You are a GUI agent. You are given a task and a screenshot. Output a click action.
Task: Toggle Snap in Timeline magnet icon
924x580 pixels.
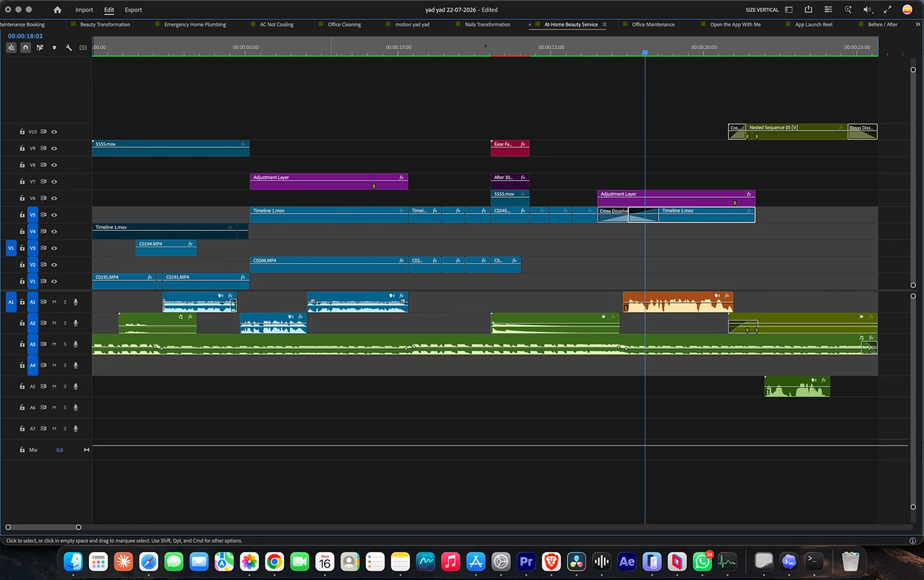point(26,48)
